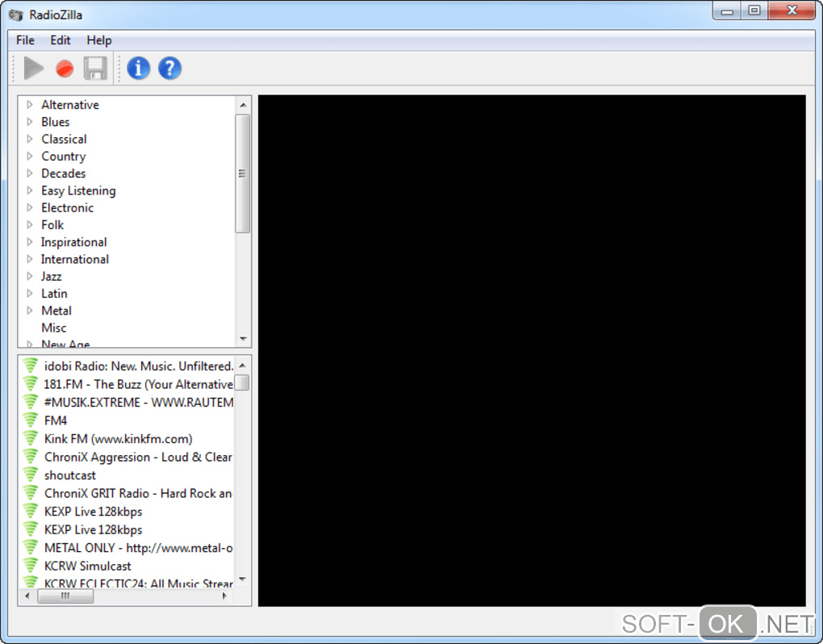Click the Save floppy disk icon
The width and height of the screenshot is (823, 644).
pos(95,69)
